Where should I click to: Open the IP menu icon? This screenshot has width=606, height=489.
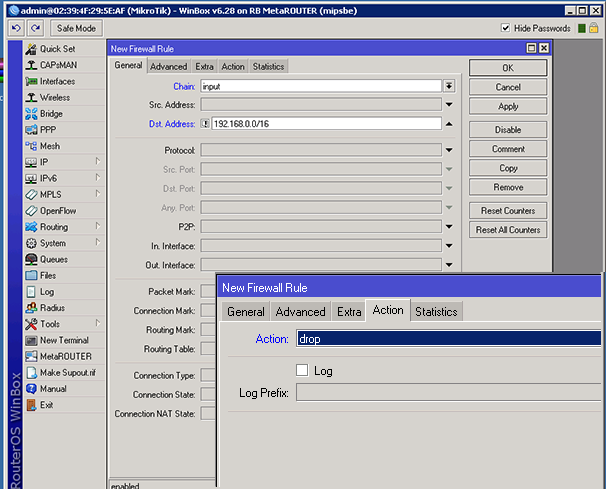31,162
